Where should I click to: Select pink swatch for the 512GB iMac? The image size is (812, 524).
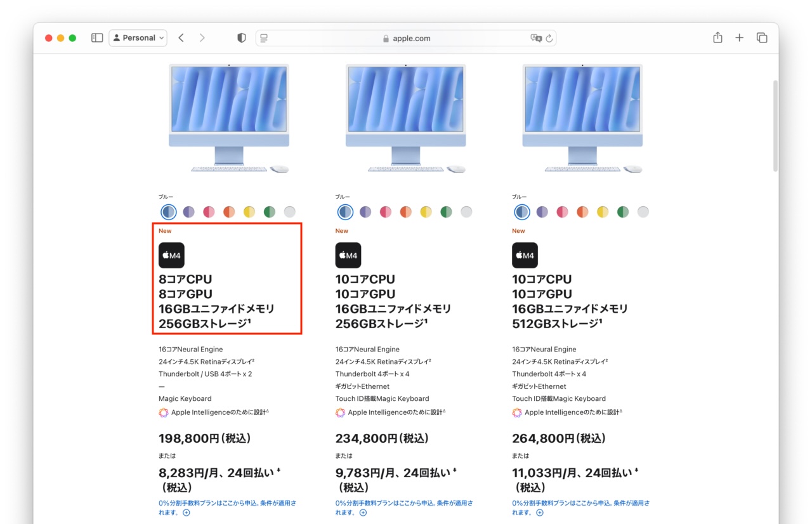click(562, 212)
